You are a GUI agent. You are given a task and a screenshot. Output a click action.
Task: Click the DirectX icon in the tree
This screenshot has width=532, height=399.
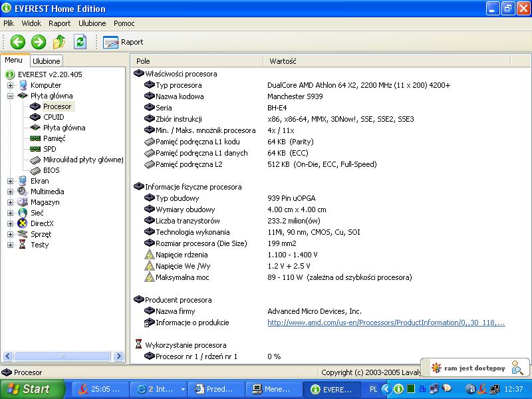(x=23, y=223)
